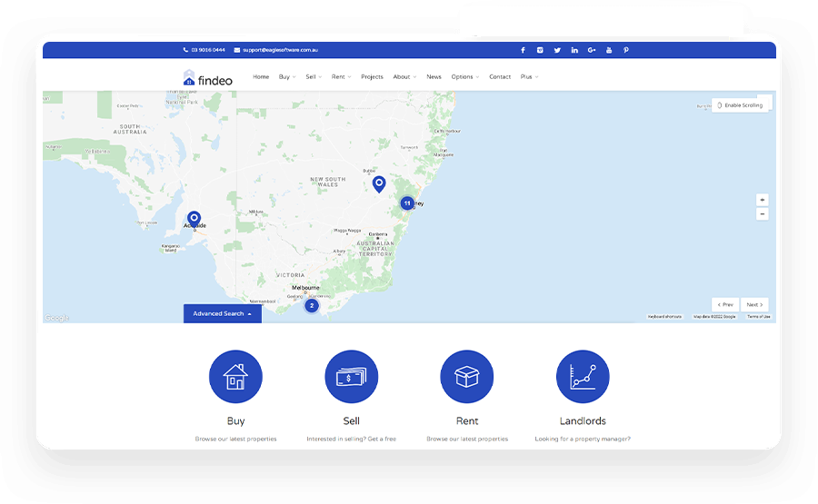The image size is (818, 504).
Task: Open the YouTube icon in top bar
Action: [609, 50]
